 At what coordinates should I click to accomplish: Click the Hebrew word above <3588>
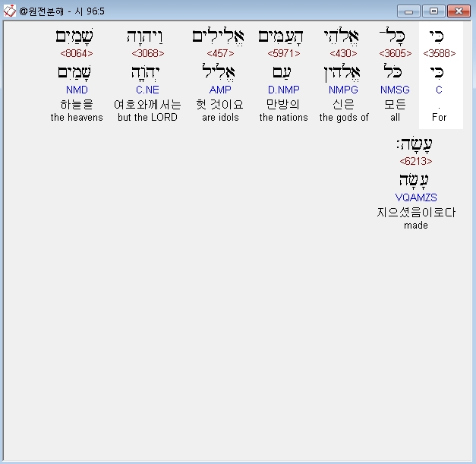tap(437, 36)
